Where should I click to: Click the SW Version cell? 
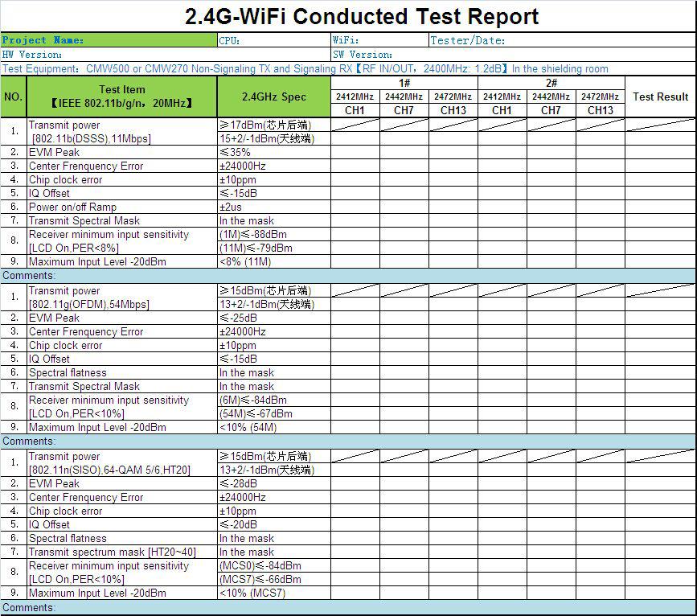pyautogui.click(x=513, y=55)
